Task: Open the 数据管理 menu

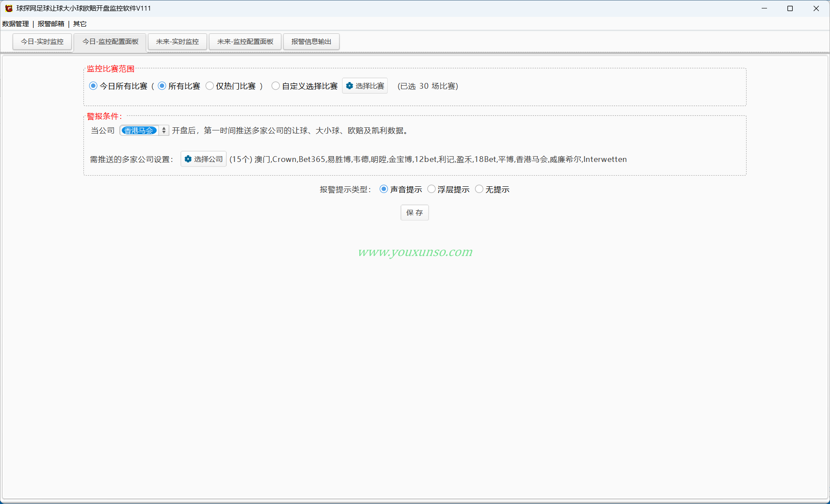Action: (16, 24)
